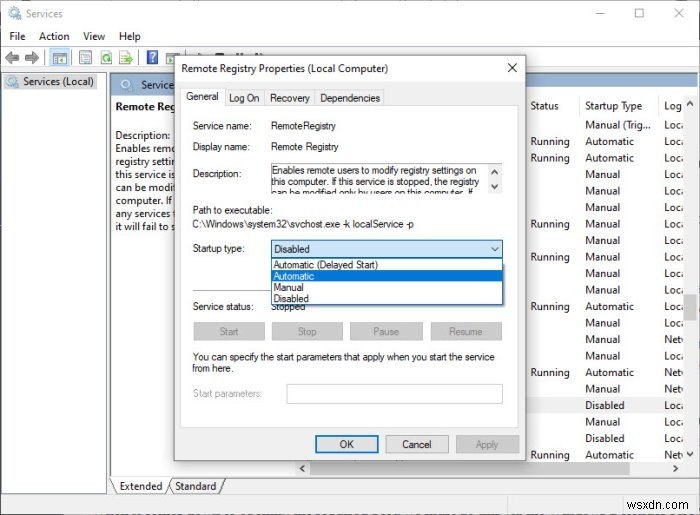Switch to the Log On tab
The height and width of the screenshot is (515, 700).
(x=244, y=98)
